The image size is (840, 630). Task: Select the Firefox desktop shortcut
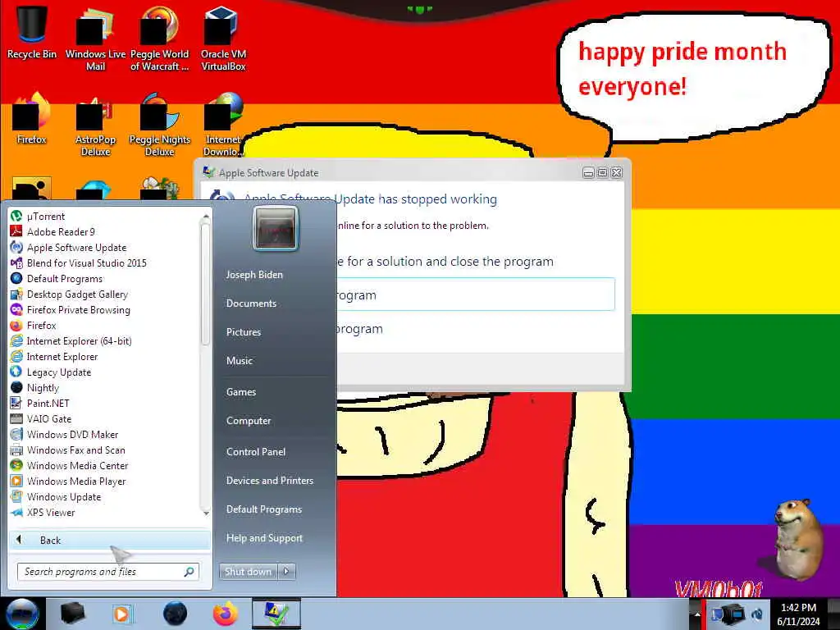[32, 118]
